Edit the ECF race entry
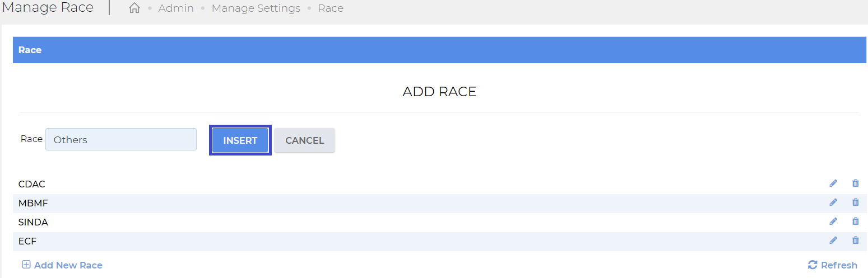This screenshot has height=278, width=868. click(x=833, y=241)
